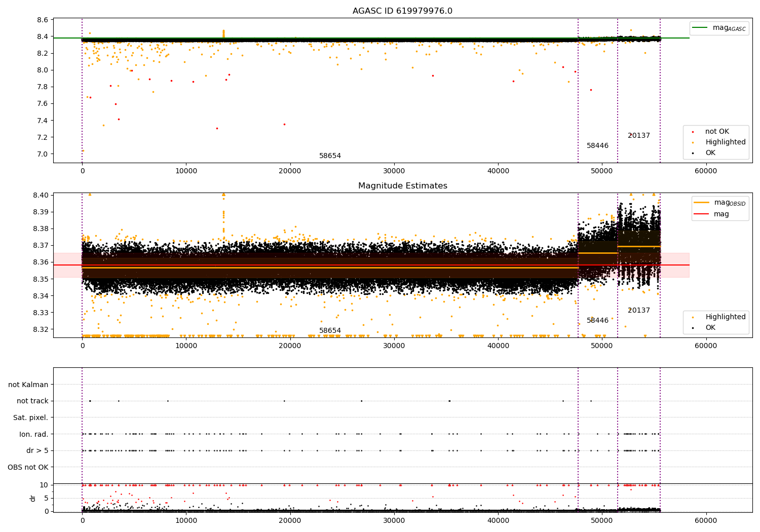Click the "Ion. rad." row label
This screenshot has width=760, height=532.
(34, 435)
